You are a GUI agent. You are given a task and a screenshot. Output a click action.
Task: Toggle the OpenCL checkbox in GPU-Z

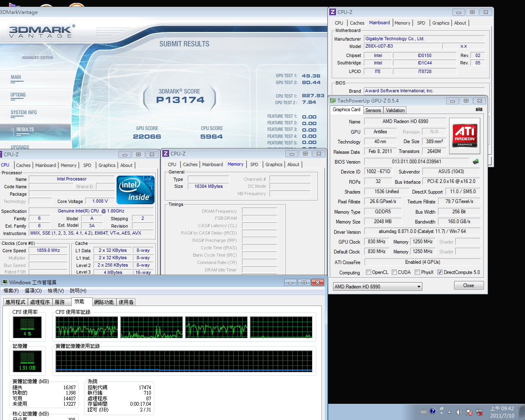[x=368, y=272]
